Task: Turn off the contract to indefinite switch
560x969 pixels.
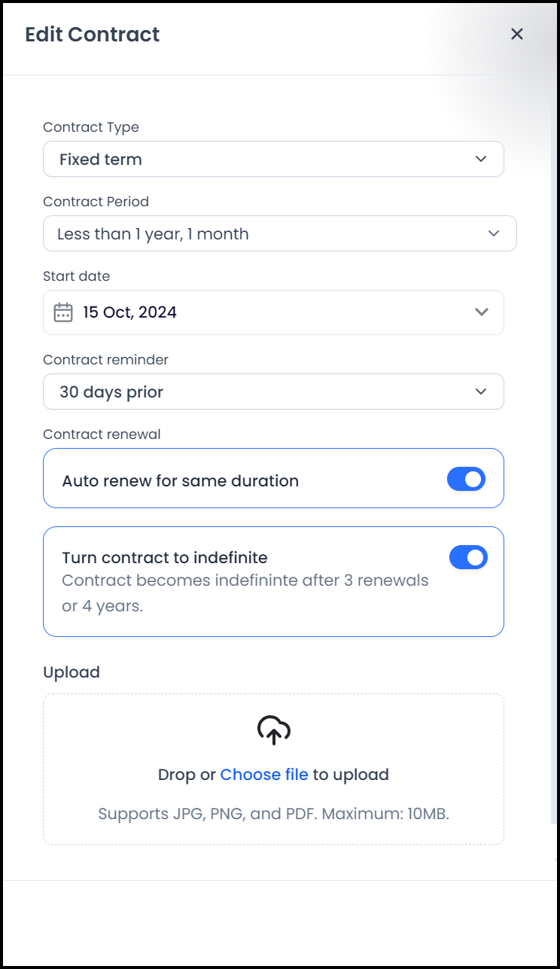Action: [468, 557]
